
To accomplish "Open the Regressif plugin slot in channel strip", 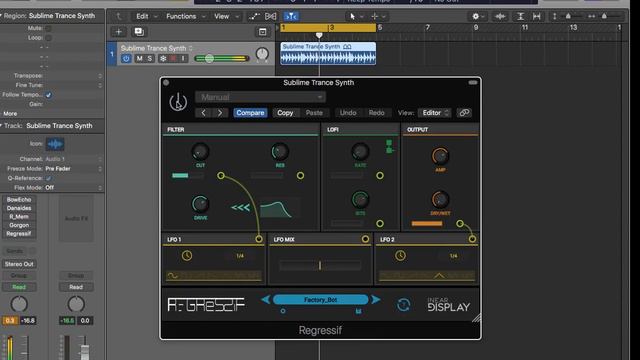I will click(19, 234).
